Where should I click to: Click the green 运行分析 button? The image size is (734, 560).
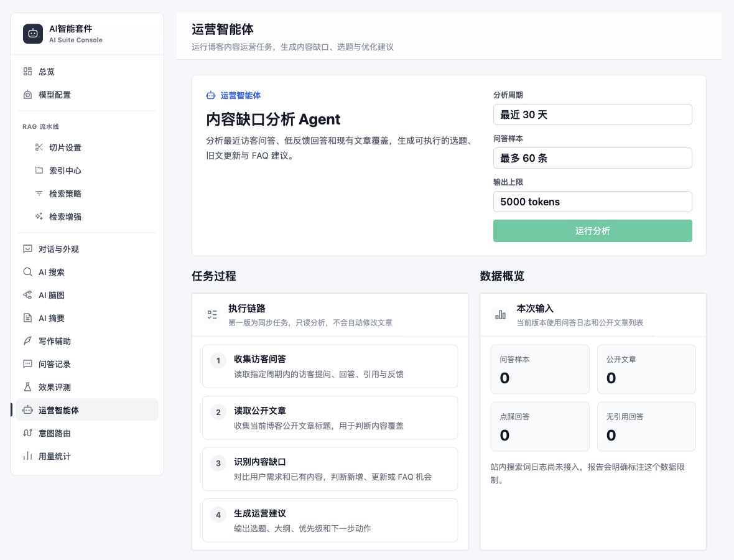592,231
